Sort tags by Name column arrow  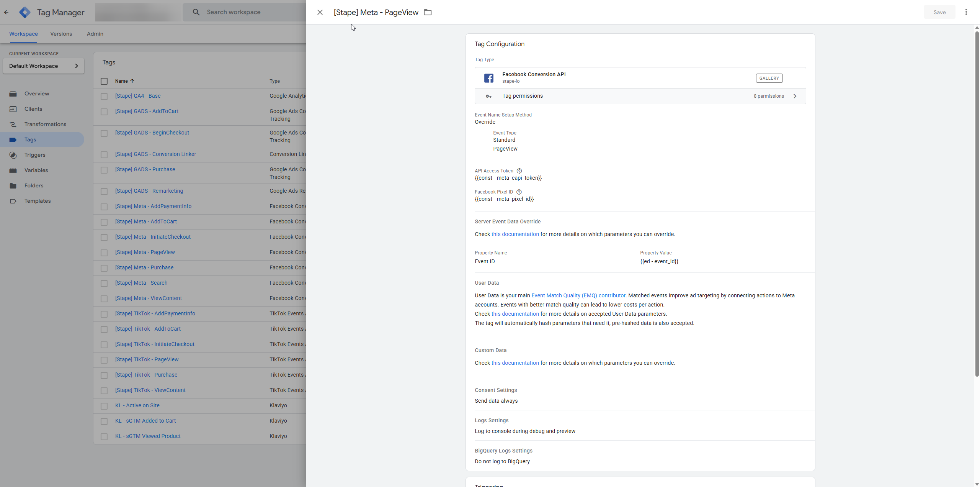click(132, 81)
